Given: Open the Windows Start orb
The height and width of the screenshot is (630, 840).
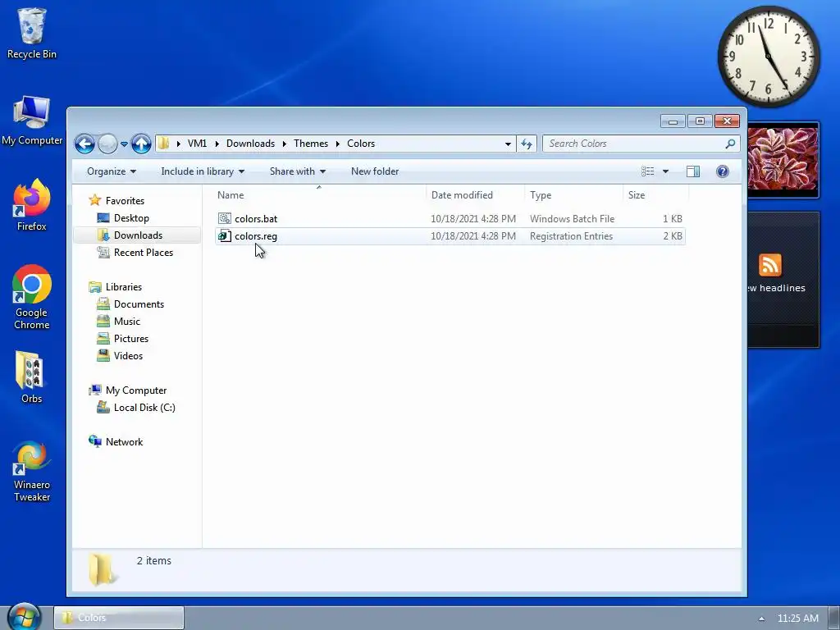Looking at the screenshot, I should [x=25, y=617].
